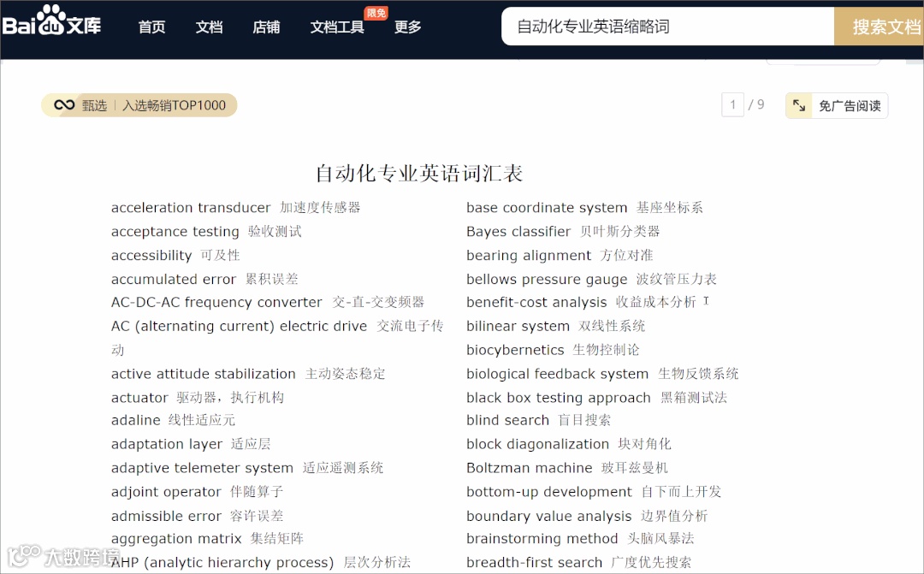This screenshot has width=924, height=574.
Task: Click the text 'biological feedback system'
Action: click(x=558, y=374)
